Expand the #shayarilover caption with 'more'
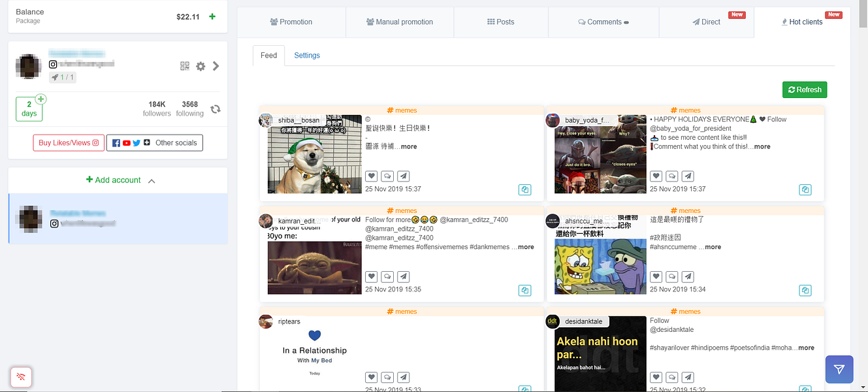This screenshot has height=392, width=868. click(x=806, y=348)
